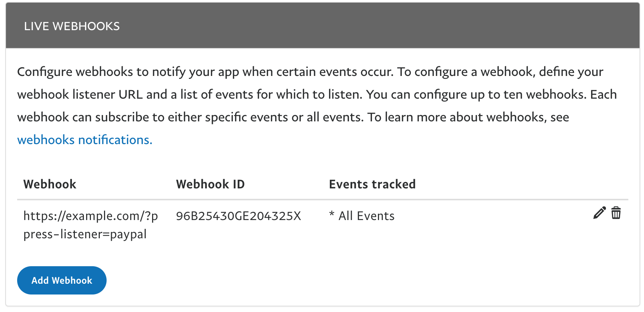Image resolution: width=644 pixels, height=312 pixels.
Task: Click the sentence starting Configure webhooks to notify
Action: 205,71
